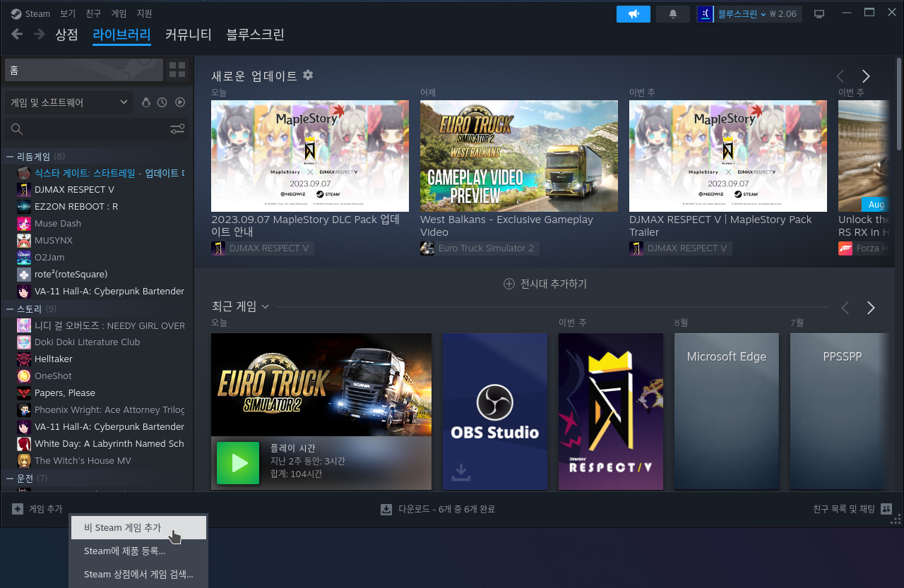
Task: Open the account name dropdown
Action: coord(742,14)
